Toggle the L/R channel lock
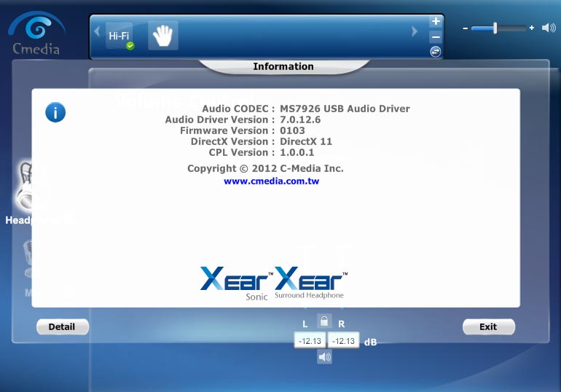Viewport: 561px width, 392px height. pyautogui.click(x=324, y=321)
